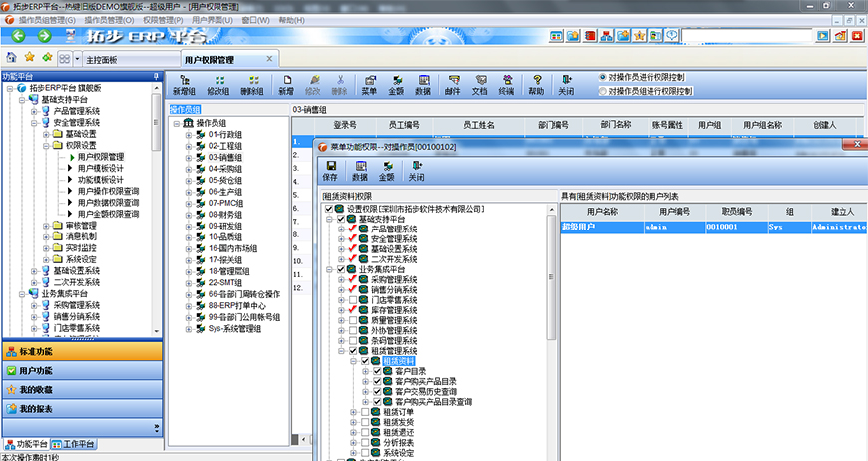Click 保存 (save) icon in permissions dialog
Image resolution: width=868 pixels, height=461 pixels.
(331, 171)
